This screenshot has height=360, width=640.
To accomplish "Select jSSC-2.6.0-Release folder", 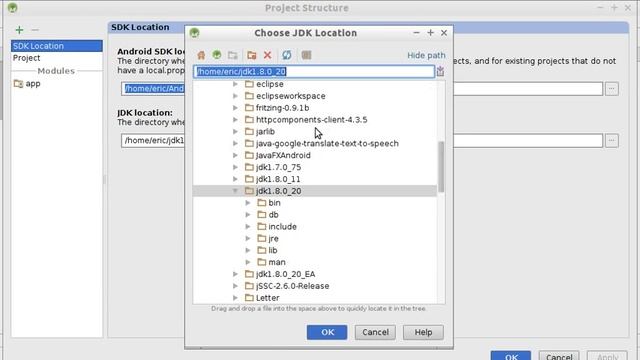I will click(292, 286).
